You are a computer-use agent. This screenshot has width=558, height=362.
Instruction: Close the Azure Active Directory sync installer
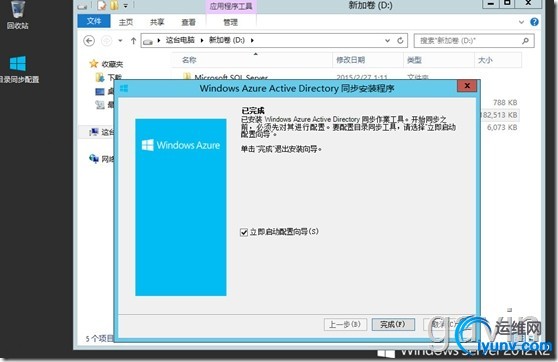[x=467, y=86]
